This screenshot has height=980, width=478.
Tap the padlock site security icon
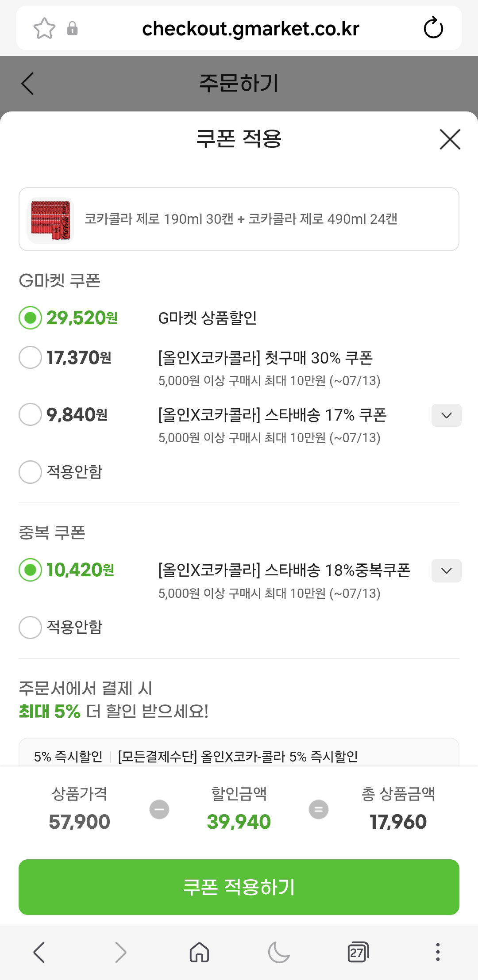(x=72, y=29)
